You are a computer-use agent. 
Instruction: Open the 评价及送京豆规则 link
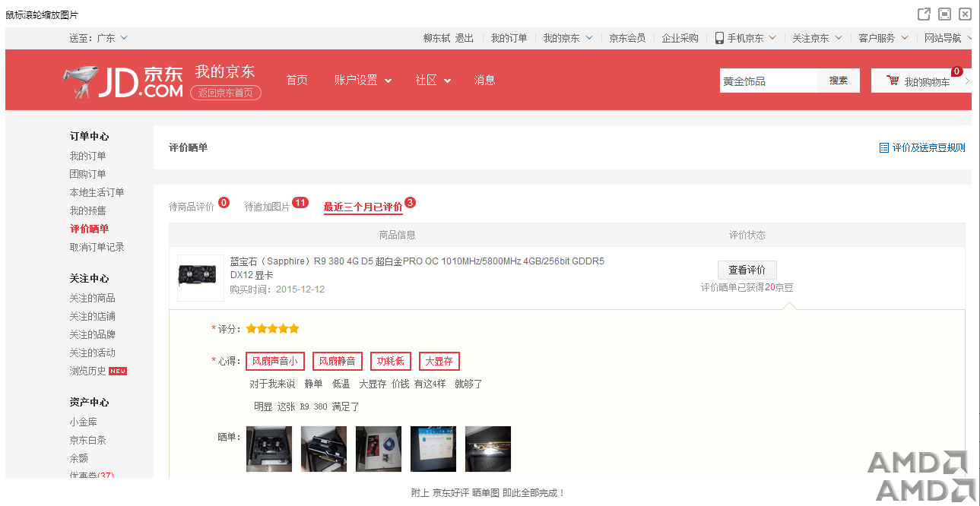[929, 148]
